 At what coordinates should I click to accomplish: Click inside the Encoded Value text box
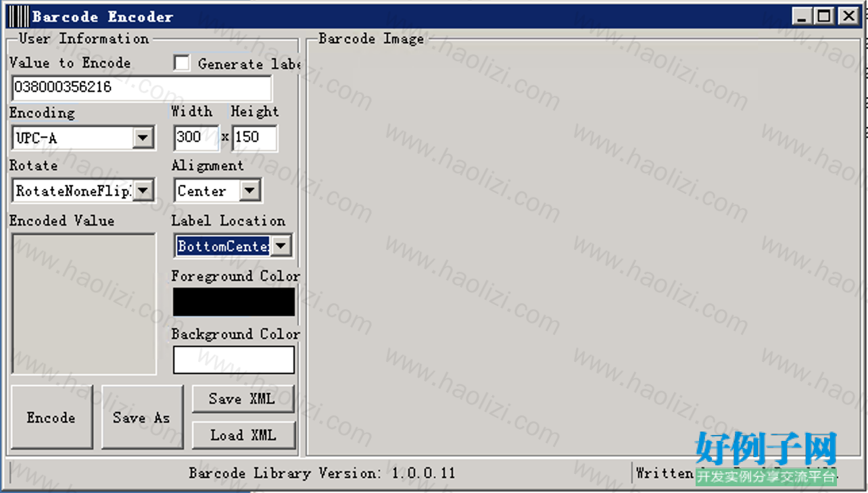84,304
